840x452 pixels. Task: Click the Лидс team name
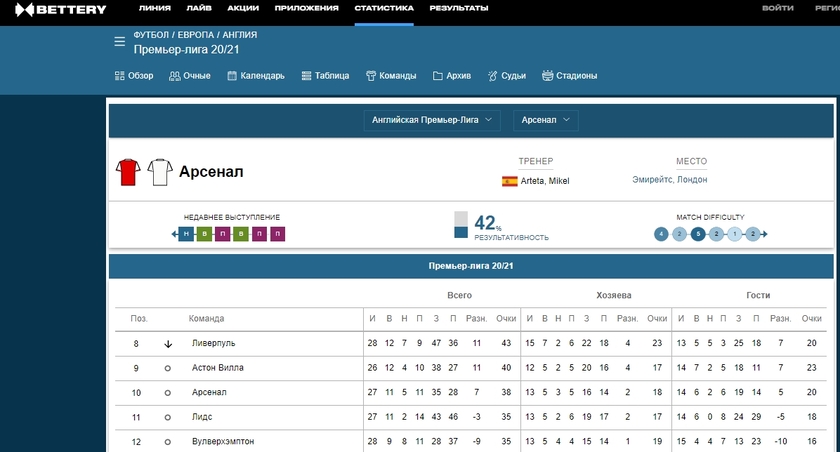point(202,417)
